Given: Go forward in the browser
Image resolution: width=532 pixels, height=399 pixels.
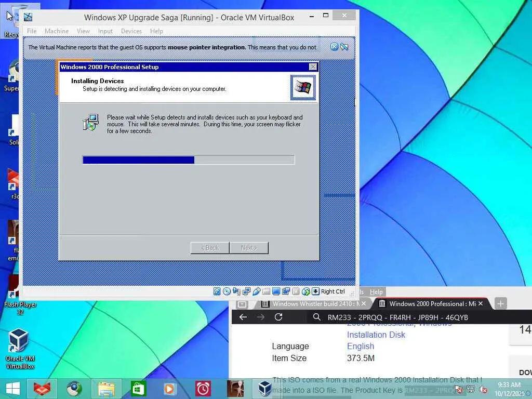Looking at the screenshot, I should (261, 317).
